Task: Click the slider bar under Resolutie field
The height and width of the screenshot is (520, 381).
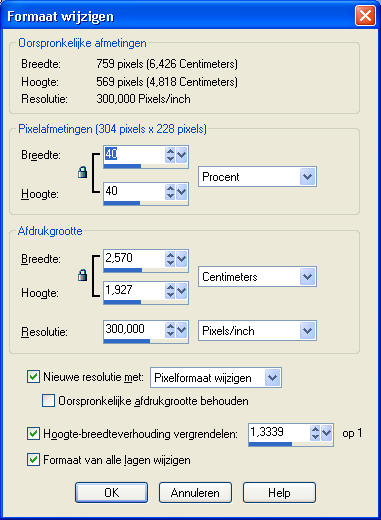Action: (x=127, y=341)
